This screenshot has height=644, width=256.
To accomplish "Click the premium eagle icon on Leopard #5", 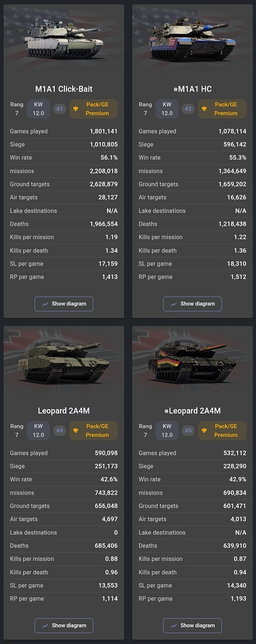I will [x=204, y=430].
